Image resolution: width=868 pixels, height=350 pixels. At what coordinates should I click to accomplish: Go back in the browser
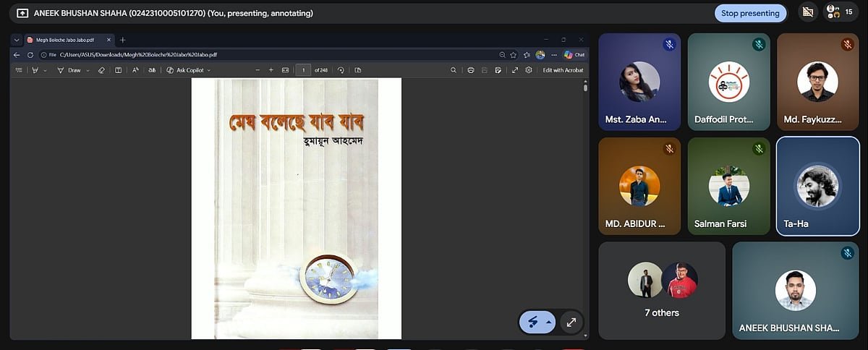pyautogui.click(x=17, y=55)
